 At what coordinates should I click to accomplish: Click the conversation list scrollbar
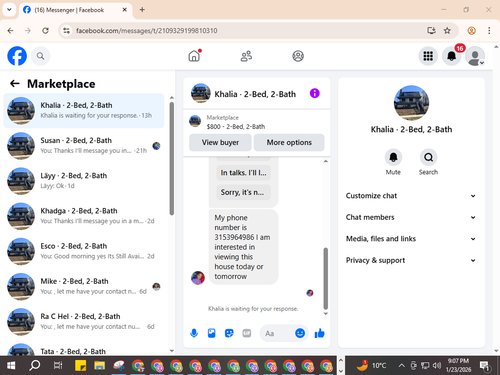pyautogui.click(x=172, y=158)
